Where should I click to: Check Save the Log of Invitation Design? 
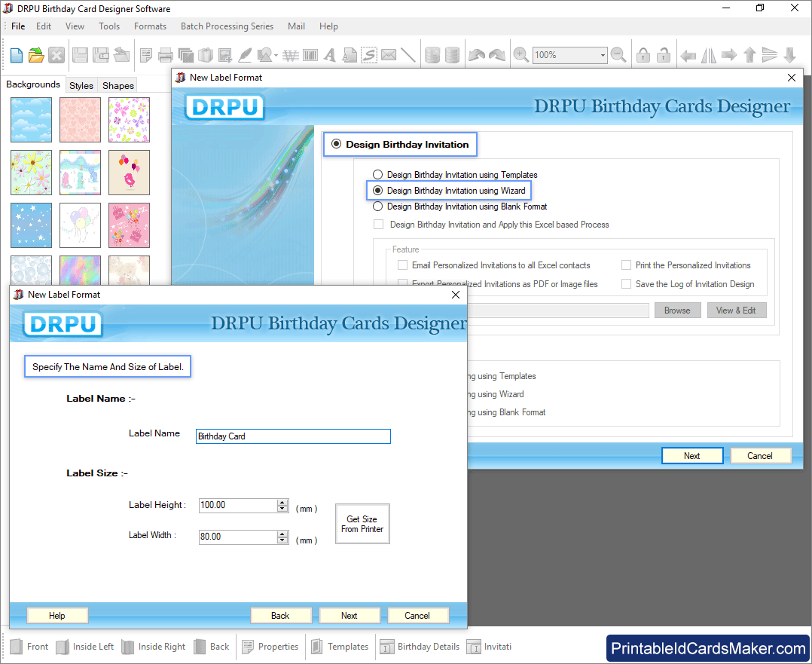pos(626,284)
